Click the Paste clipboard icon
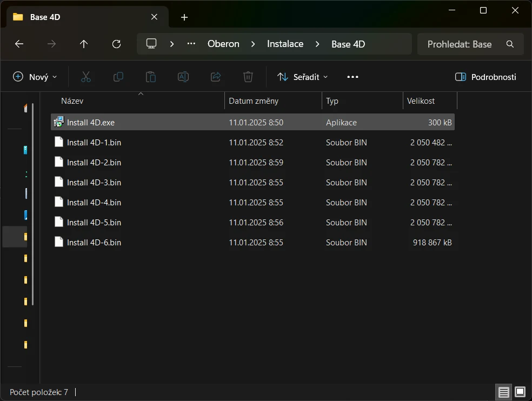532x401 pixels. pyautogui.click(x=151, y=77)
